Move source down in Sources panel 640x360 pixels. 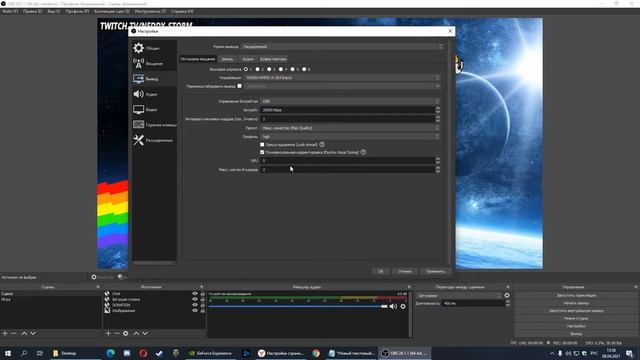[145, 333]
